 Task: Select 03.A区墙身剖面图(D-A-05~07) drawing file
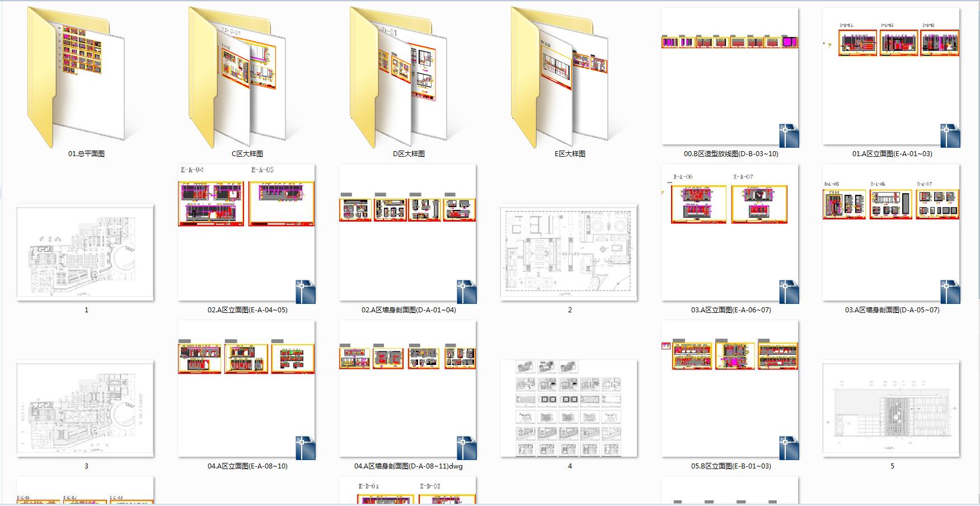pyautogui.click(x=892, y=233)
